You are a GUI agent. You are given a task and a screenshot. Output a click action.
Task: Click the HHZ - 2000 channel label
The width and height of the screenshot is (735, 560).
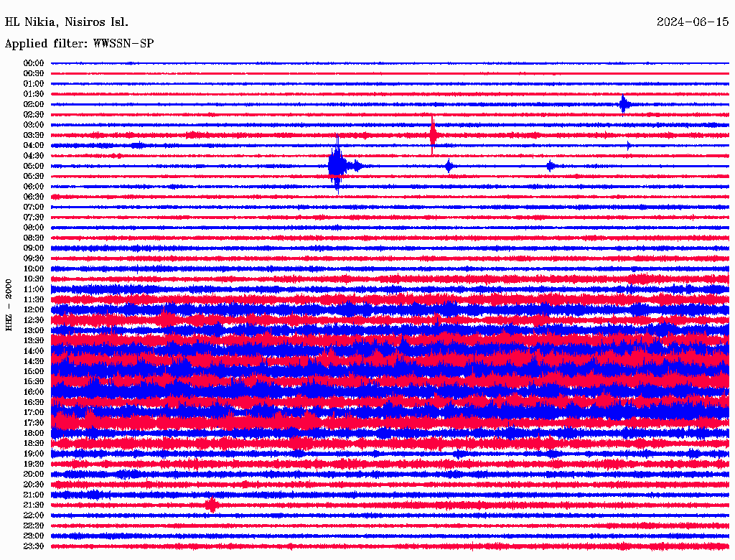9,305
